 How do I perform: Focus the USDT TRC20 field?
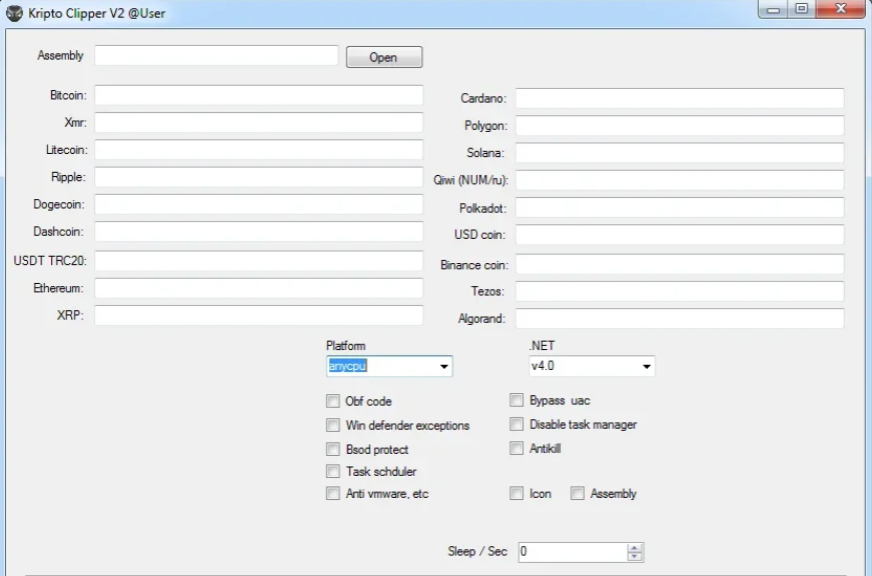[x=258, y=261]
